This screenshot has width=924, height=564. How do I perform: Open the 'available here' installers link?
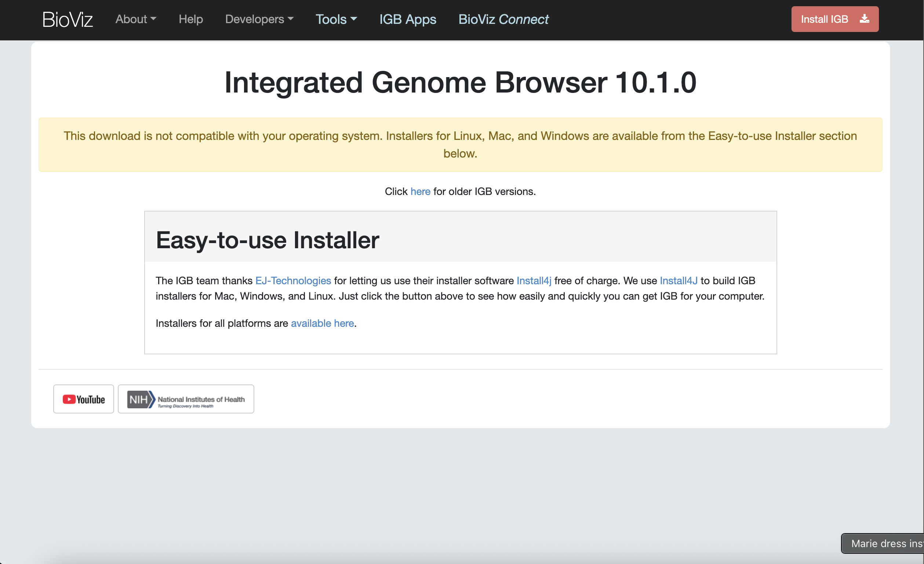coord(322,323)
